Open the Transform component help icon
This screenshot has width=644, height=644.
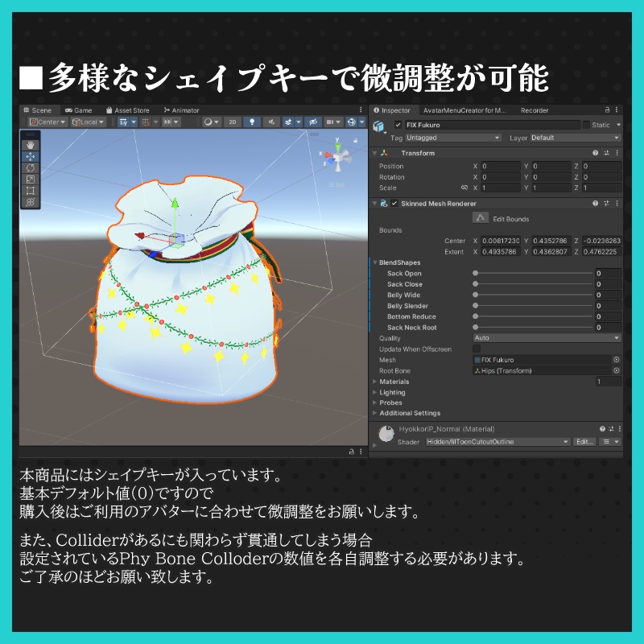[x=596, y=152]
